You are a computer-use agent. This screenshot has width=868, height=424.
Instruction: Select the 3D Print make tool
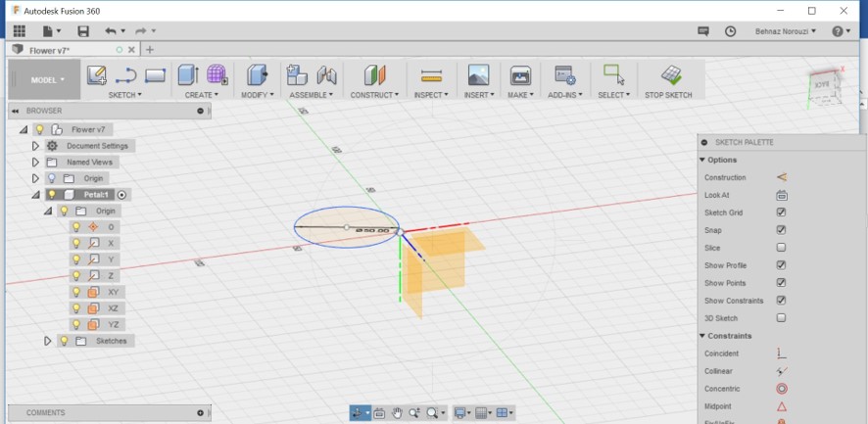coord(520,75)
